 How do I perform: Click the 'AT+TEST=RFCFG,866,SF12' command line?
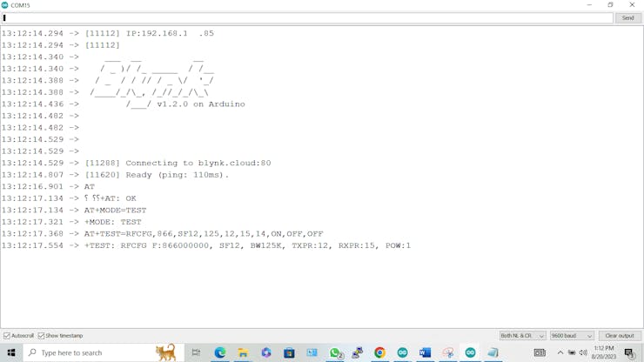click(204, 234)
